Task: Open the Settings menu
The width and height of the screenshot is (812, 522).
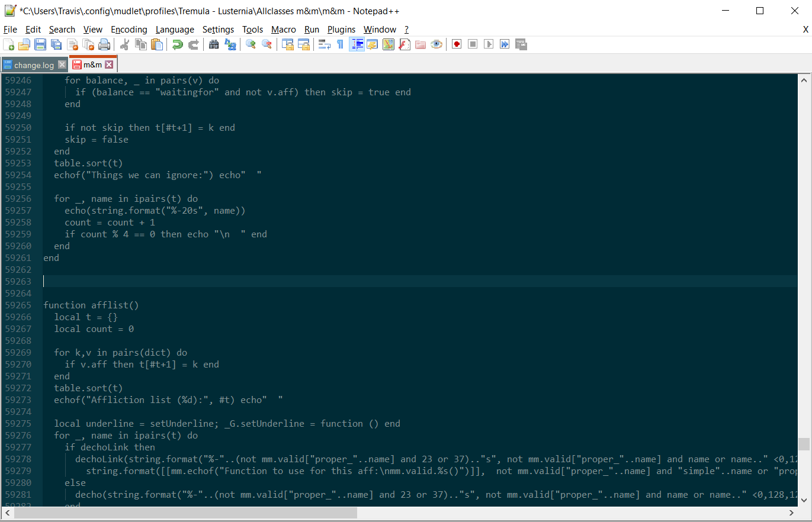Action: pyautogui.click(x=218, y=30)
